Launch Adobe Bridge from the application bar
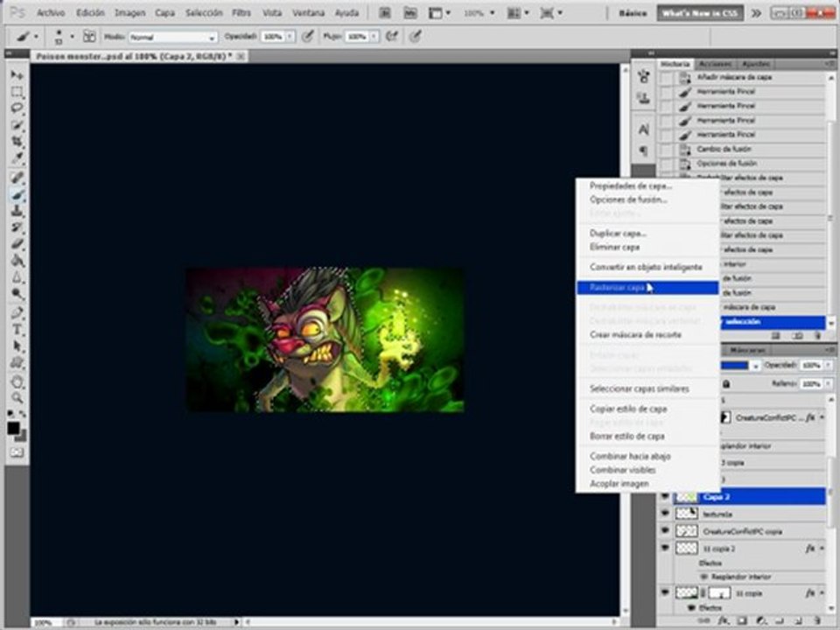 (x=385, y=12)
